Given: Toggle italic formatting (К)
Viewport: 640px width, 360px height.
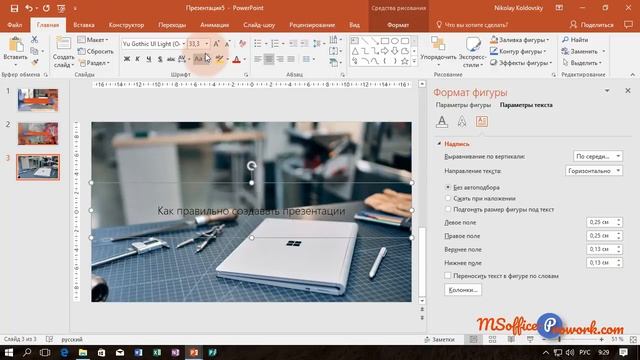Looking at the screenshot, I should click(x=138, y=60).
